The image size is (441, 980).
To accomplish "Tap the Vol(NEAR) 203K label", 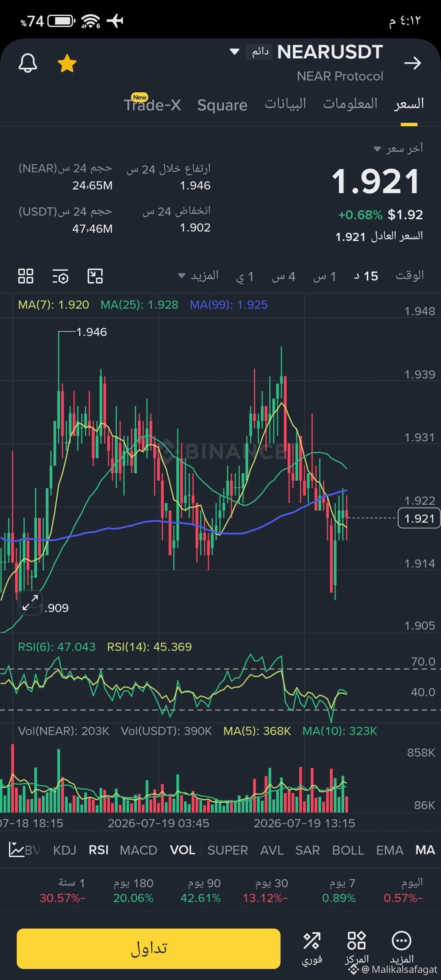I will click(64, 731).
